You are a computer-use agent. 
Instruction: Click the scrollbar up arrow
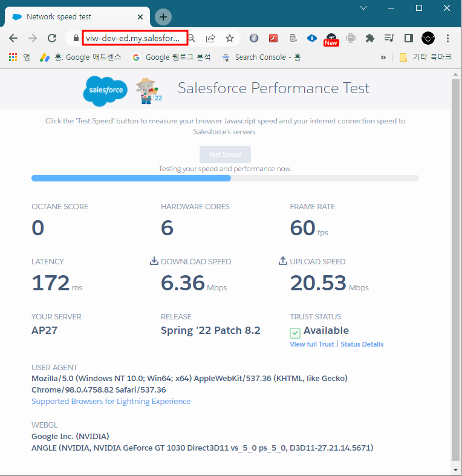pos(455,74)
